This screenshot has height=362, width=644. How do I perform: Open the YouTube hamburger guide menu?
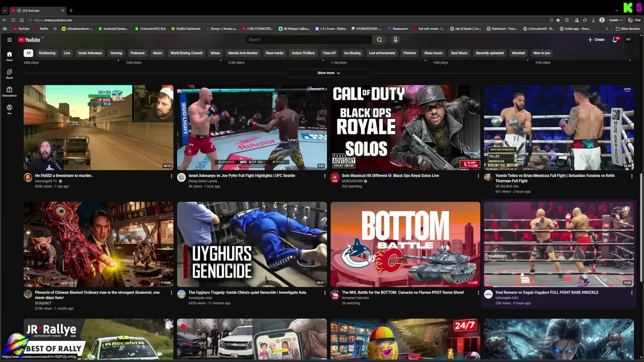(x=9, y=40)
